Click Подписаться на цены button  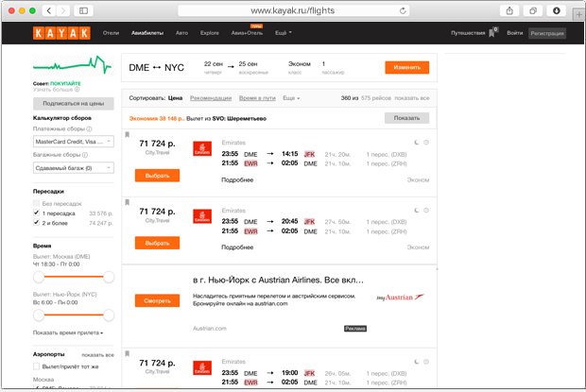[74, 103]
